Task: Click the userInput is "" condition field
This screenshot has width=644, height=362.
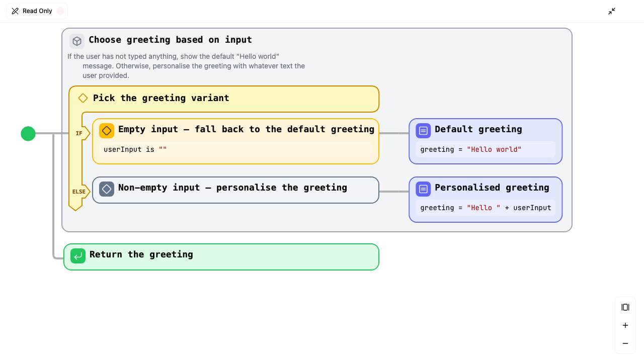Action: (x=235, y=149)
